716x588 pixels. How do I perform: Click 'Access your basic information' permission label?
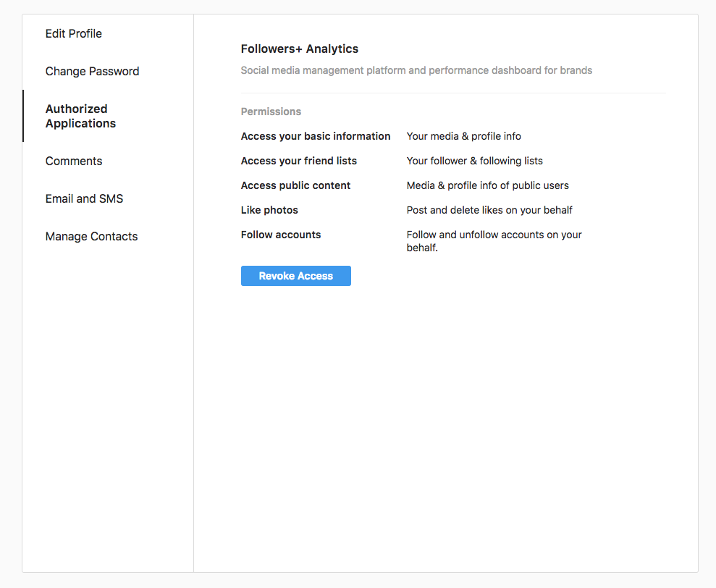pos(316,136)
